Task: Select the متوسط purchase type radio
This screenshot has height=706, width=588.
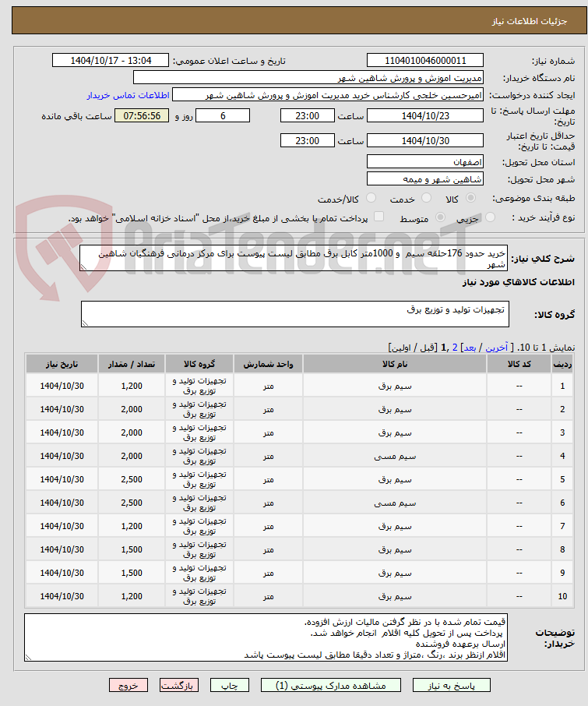Action: (441, 217)
